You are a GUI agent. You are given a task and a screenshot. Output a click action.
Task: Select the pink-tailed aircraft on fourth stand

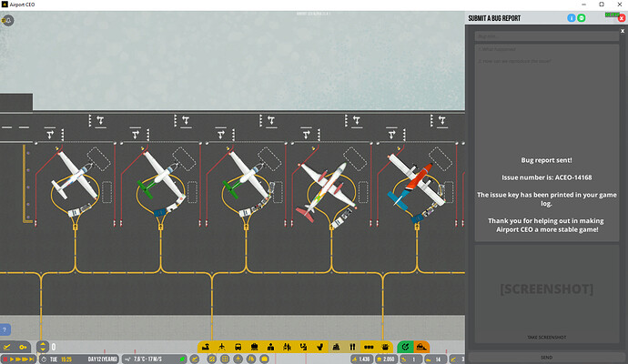[328, 191]
